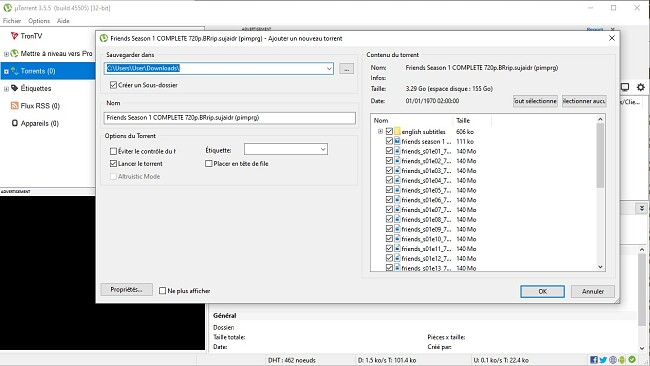This screenshot has height=366, width=650.
Task: Click the double-chevron collapse panel icon
Action: click(x=642, y=208)
